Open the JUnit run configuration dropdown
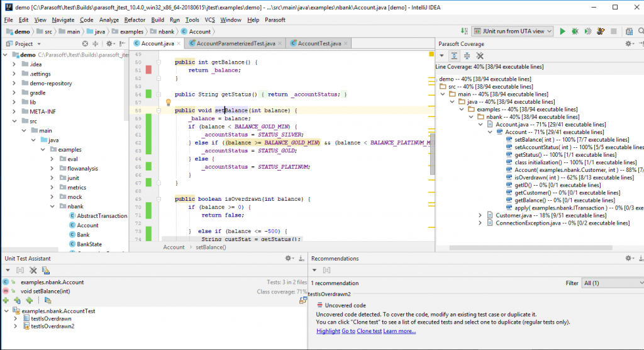The width and height of the screenshot is (644, 350). coord(512,31)
